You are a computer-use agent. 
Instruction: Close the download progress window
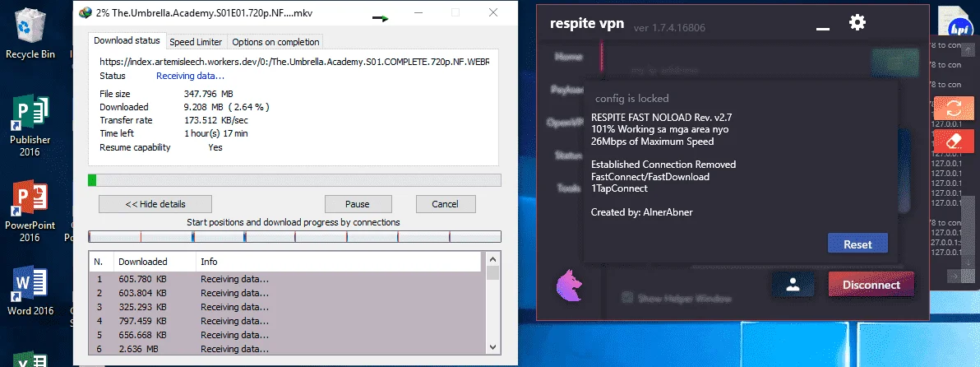pos(493,12)
